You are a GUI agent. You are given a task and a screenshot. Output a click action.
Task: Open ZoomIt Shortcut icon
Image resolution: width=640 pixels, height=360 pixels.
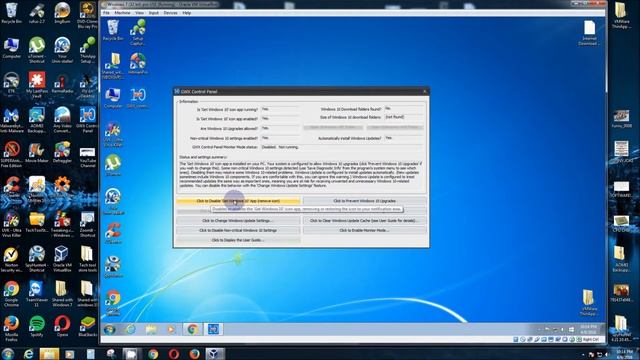pyautogui.click(x=87, y=224)
